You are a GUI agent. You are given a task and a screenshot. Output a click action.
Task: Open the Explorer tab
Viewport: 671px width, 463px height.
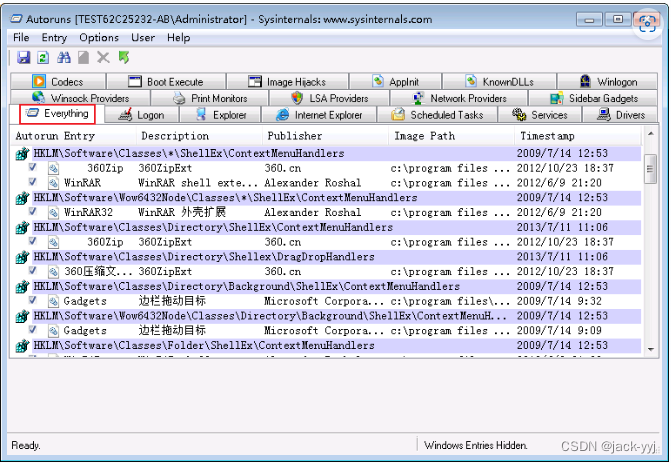tap(220, 115)
